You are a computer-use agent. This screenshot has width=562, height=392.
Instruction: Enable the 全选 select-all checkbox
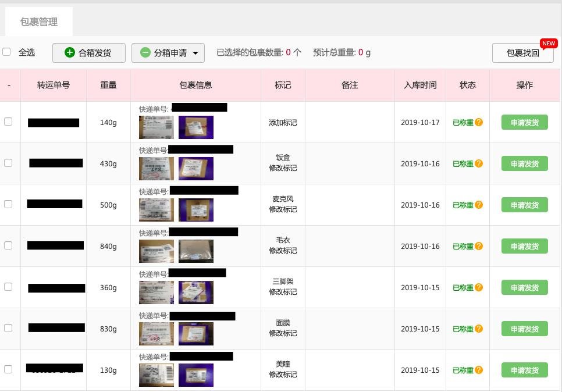6,52
